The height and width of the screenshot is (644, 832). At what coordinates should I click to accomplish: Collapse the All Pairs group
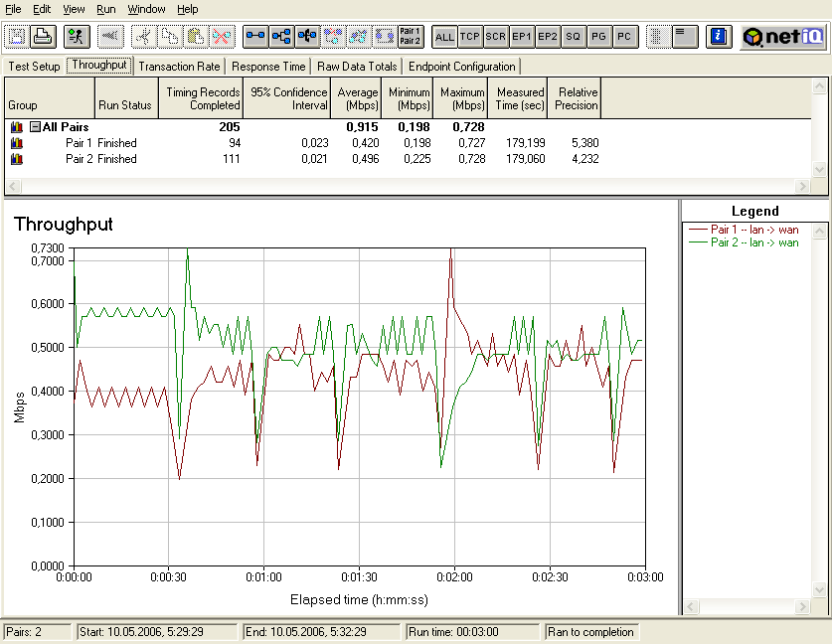pyautogui.click(x=35, y=127)
